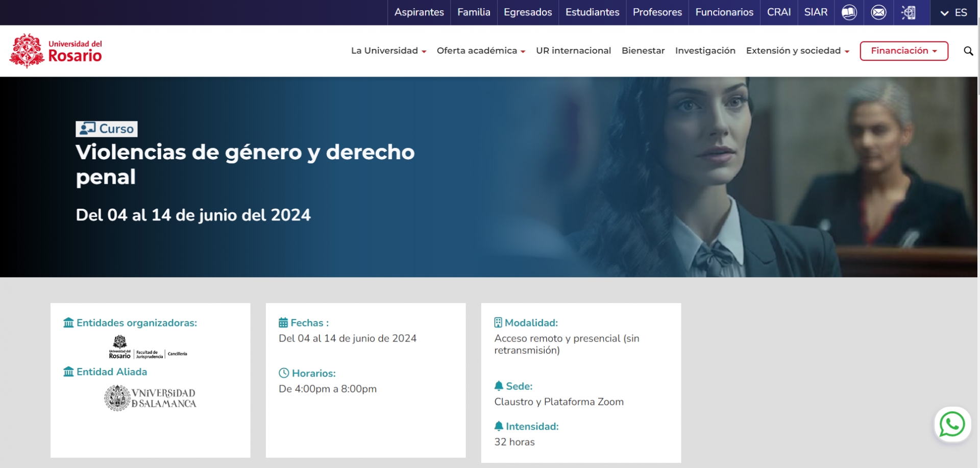This screenshot has height=468, width=980.
Task: Click the search magnifying glass icon
Action: (x=968, y=51)
